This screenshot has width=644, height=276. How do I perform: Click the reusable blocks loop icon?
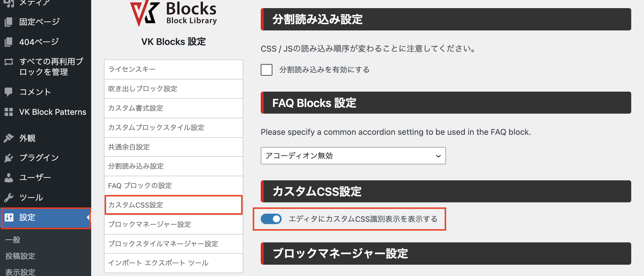click(x=9, y=61)
